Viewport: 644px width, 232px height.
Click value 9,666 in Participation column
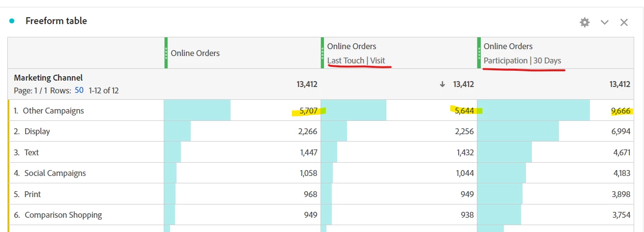[621, 111]
